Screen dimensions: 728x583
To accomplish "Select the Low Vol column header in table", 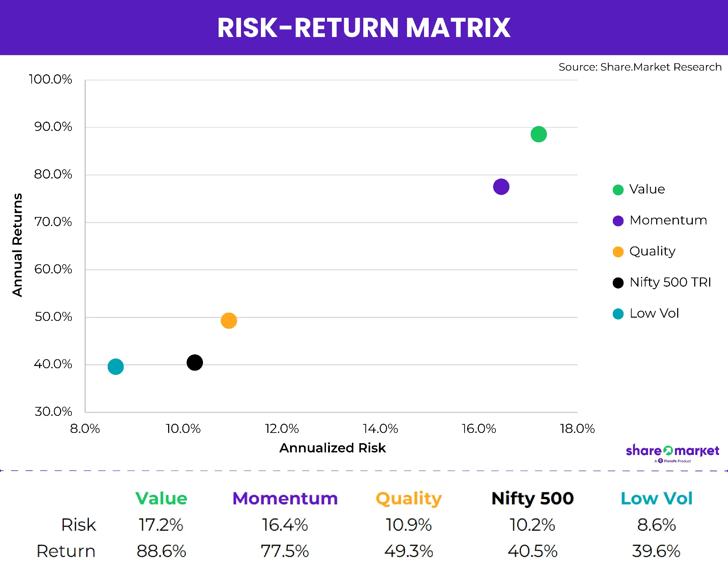I will 657,498.
